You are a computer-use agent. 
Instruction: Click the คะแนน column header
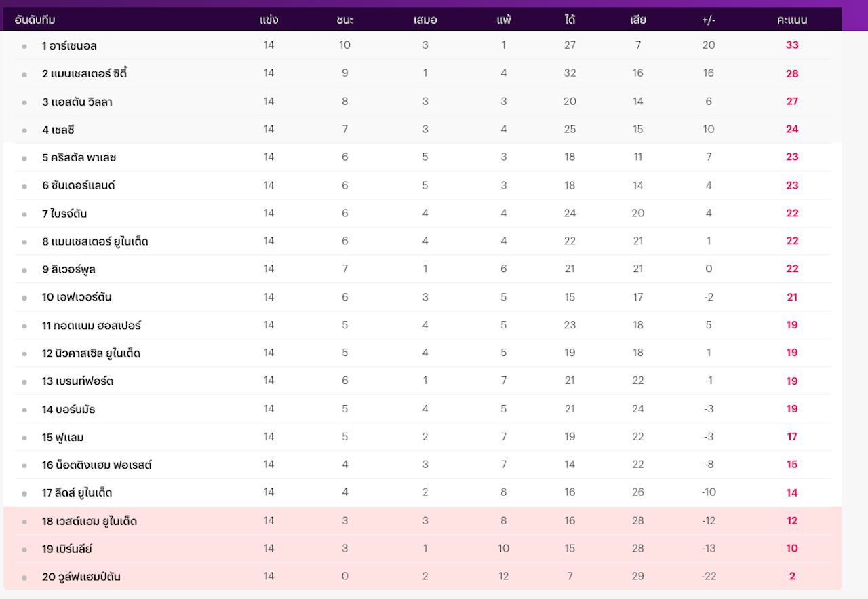coord(791,20)
